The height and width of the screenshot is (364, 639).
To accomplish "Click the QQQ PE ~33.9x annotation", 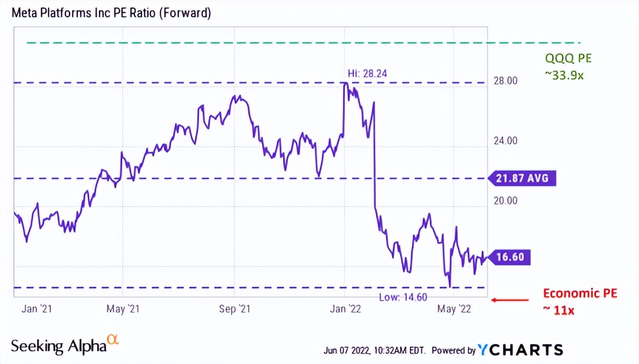I will (569, 65).
